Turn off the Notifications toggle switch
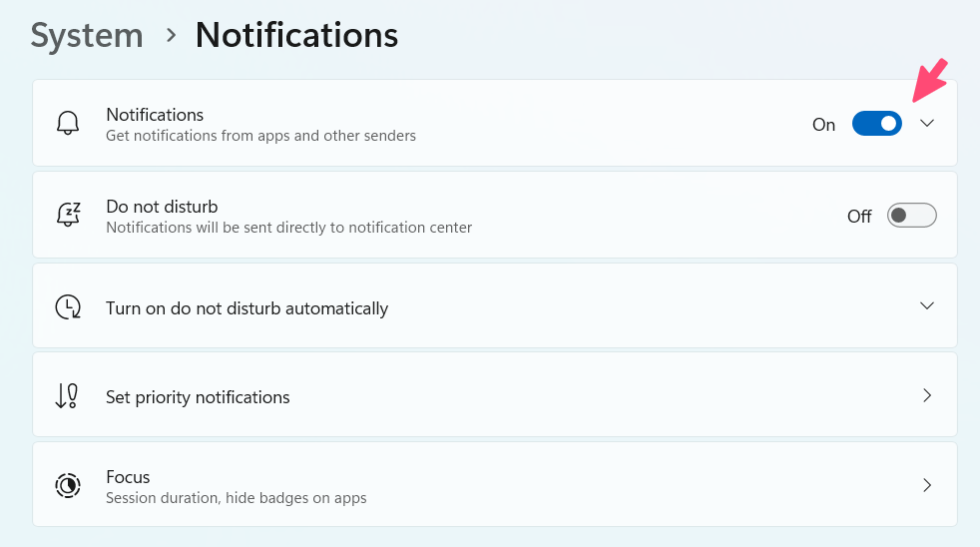 pyautogui.click(x=876, y=124)
